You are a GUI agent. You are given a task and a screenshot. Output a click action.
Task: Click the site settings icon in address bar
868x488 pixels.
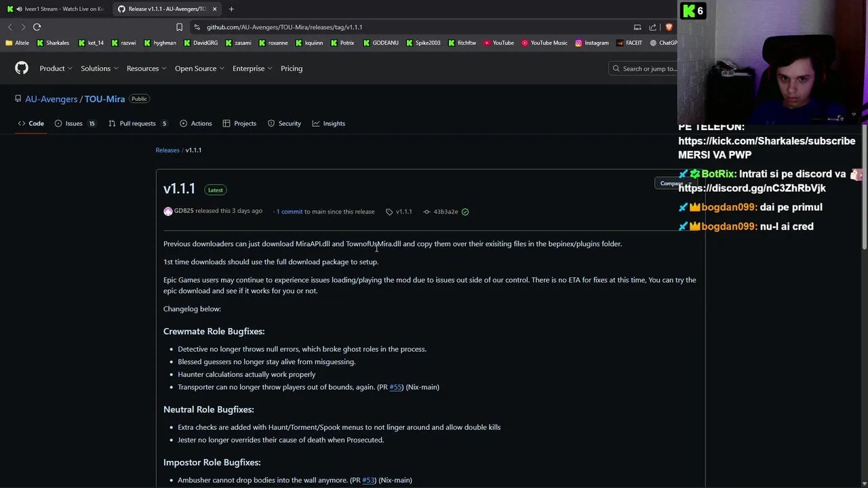pos(197,27)
